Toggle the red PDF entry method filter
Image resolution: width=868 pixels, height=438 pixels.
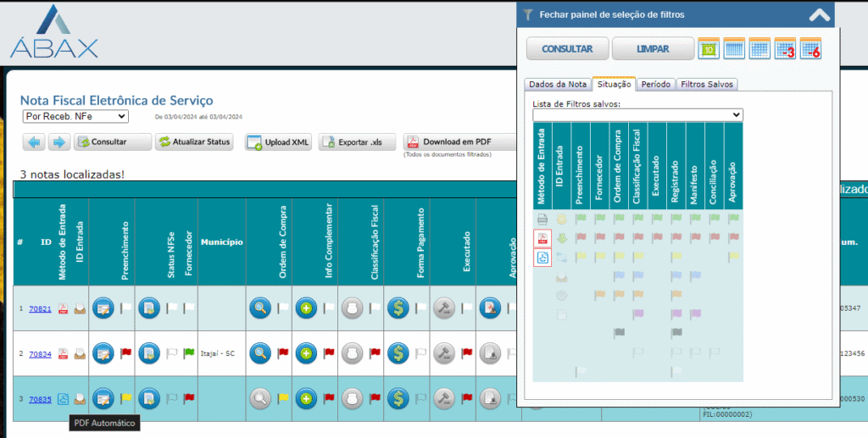pyautogui.click(x=542, y=238)
